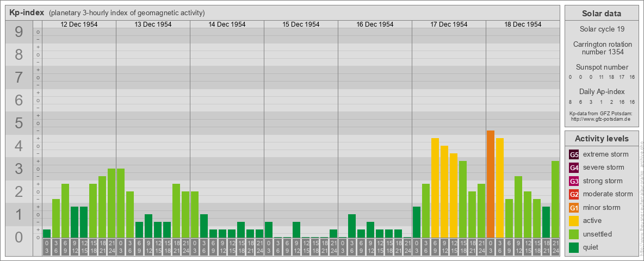644x261 pixels.
Task: Click the G1 minor storm badge
Action: coord(574,208)
